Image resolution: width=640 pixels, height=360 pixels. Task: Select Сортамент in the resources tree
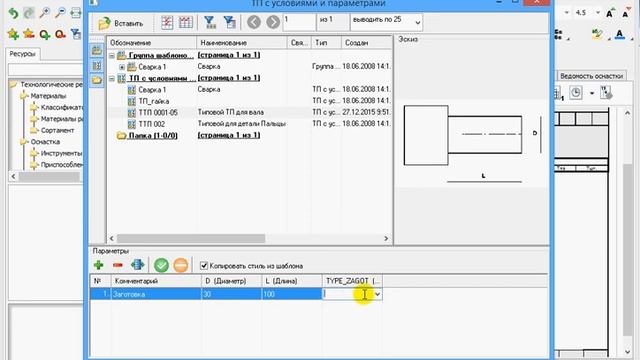coord(57,130)
